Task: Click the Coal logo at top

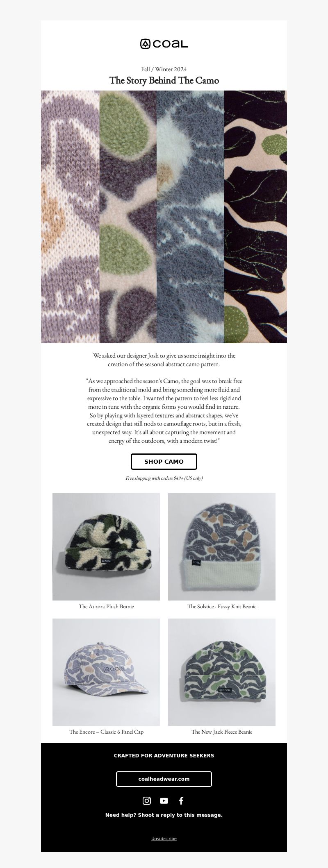Action: coord(164,44)
